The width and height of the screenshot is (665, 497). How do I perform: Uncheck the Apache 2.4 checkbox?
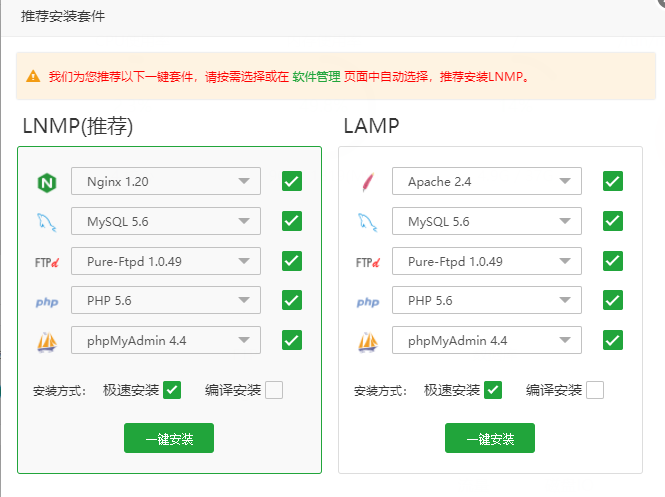click(613, 181)
